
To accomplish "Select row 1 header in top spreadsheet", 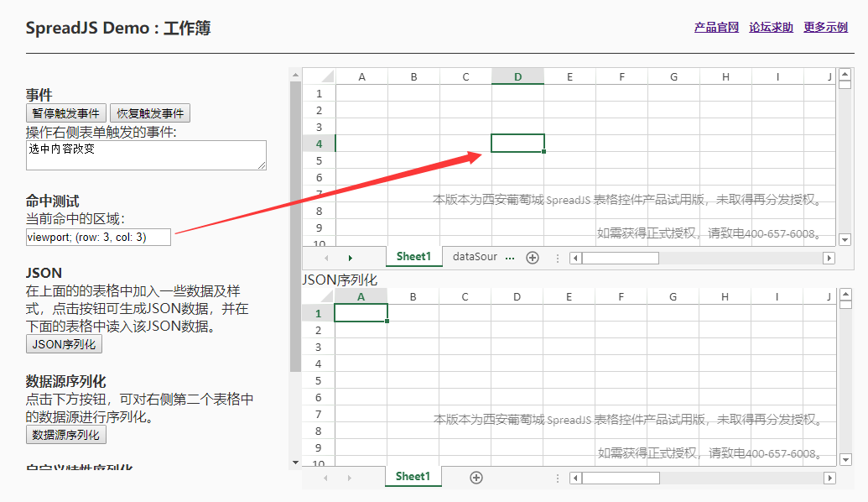I will (x=319, y=93).
